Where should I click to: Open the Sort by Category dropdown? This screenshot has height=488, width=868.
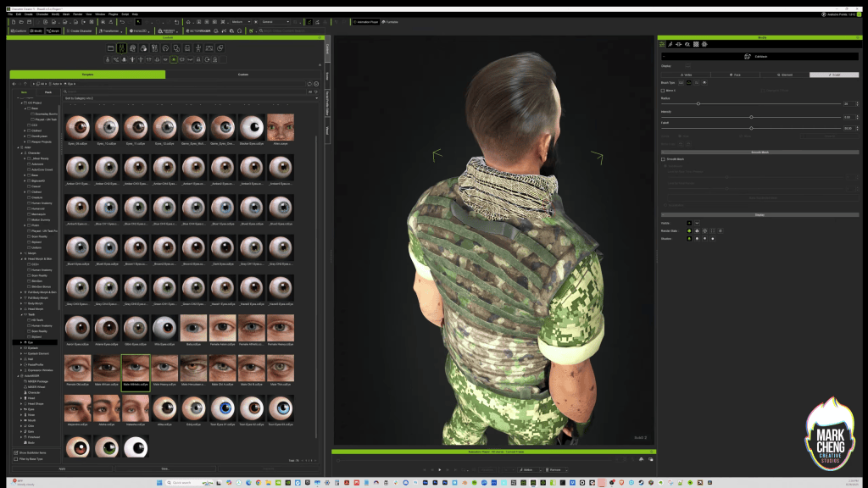191,98
